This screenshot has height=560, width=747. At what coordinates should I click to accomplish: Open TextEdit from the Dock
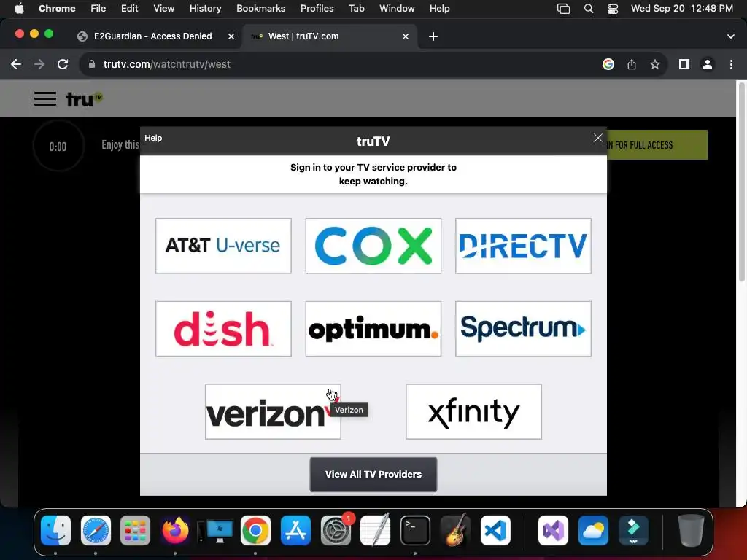click(x=376, y=530)
